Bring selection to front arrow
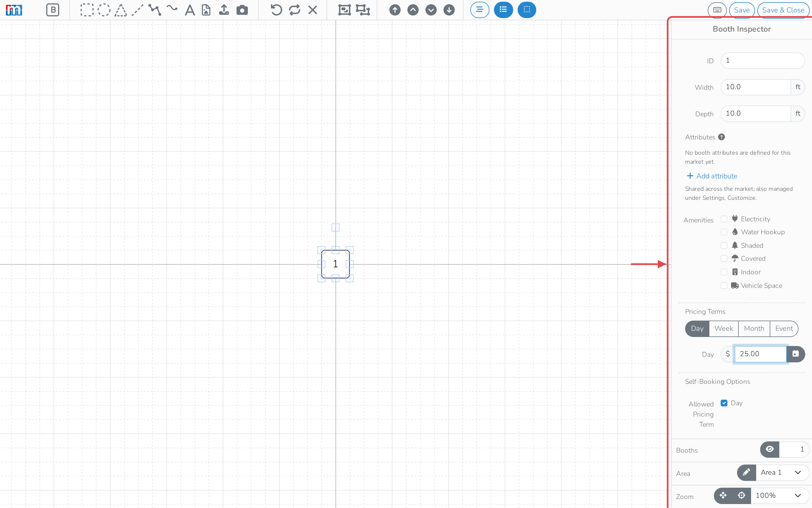This screenshot has width=812, height=508. click(x=395, y=10)
